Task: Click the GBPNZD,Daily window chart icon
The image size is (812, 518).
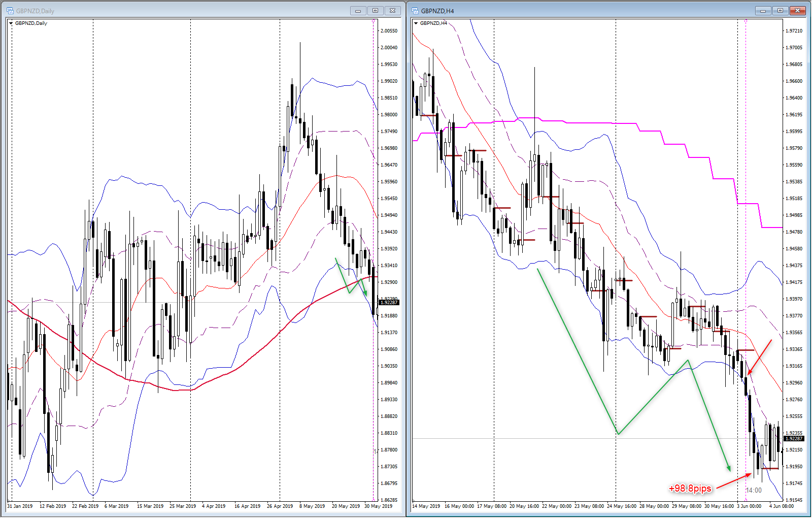Action: coord(10,11)
